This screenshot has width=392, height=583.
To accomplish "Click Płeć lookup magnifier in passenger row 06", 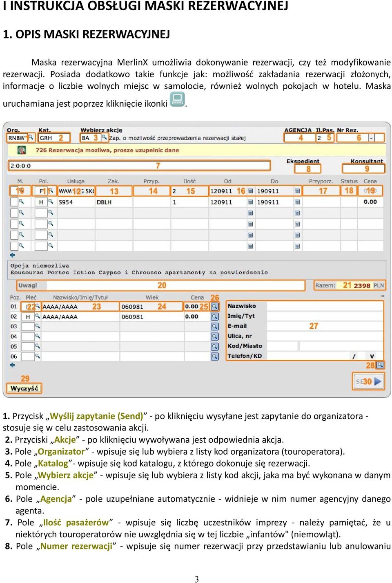I will point(37,356).
